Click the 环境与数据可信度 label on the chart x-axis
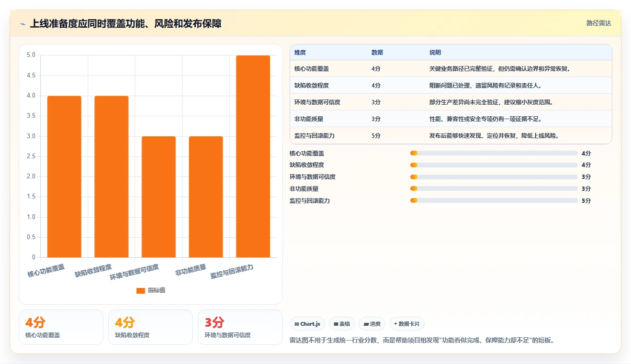Screen dimensions: 631x364 point(135,273)
